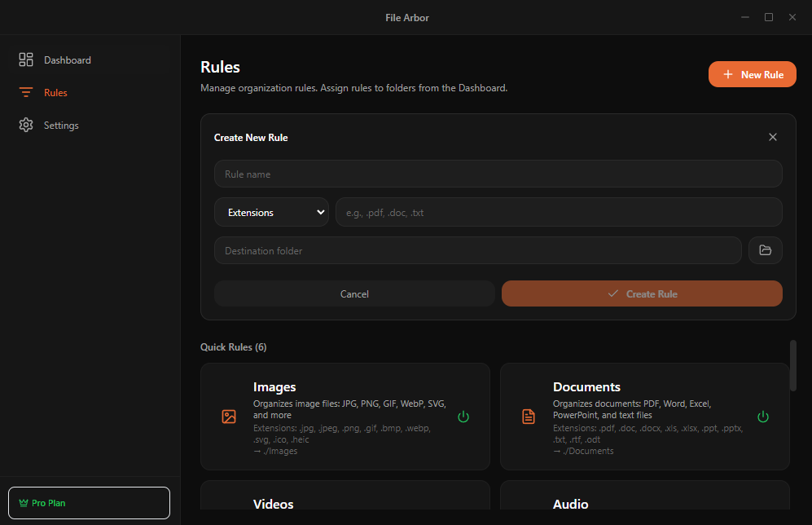Open the Settings page from the sidebar
The height and width of the screenshot is (525, 812).
52,125
